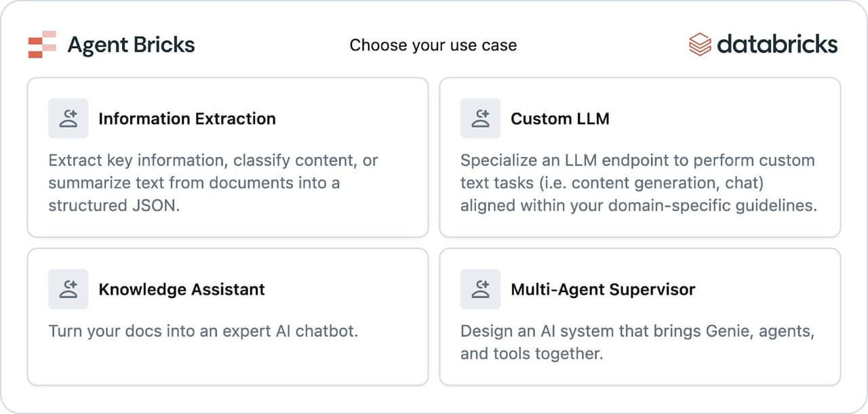Click the 'databricks' wordmark
The height and width of the screenshot is (414, 868).
(777, 44)
